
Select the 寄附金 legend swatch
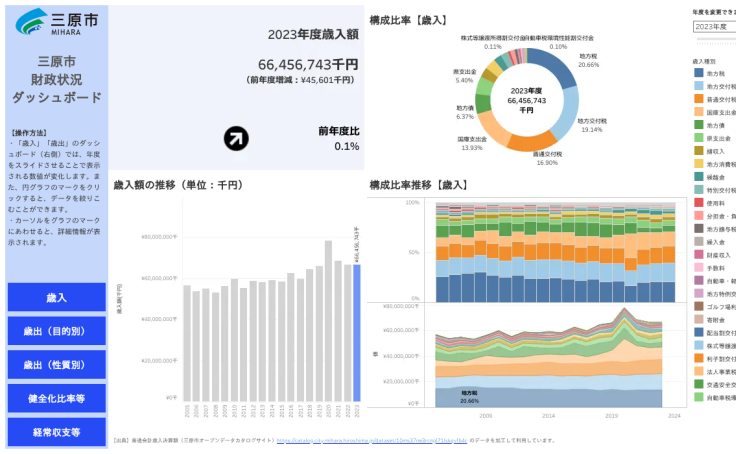tap(699, 319)
